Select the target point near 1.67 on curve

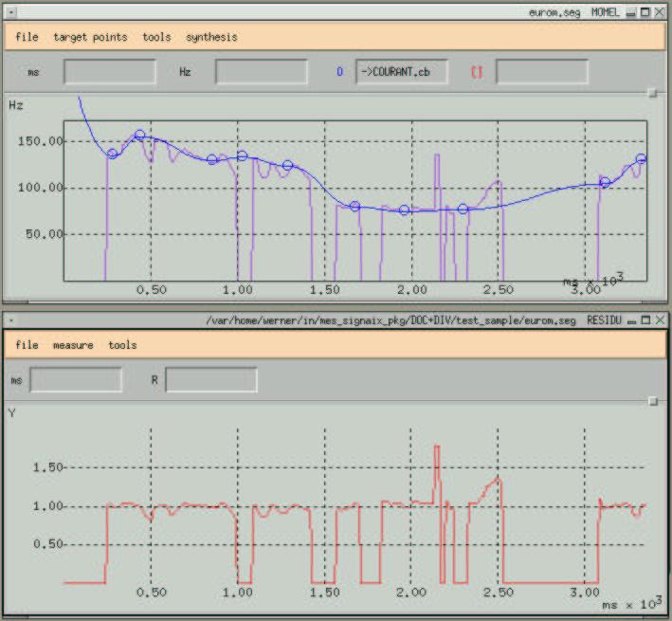[x=354, y=206]
